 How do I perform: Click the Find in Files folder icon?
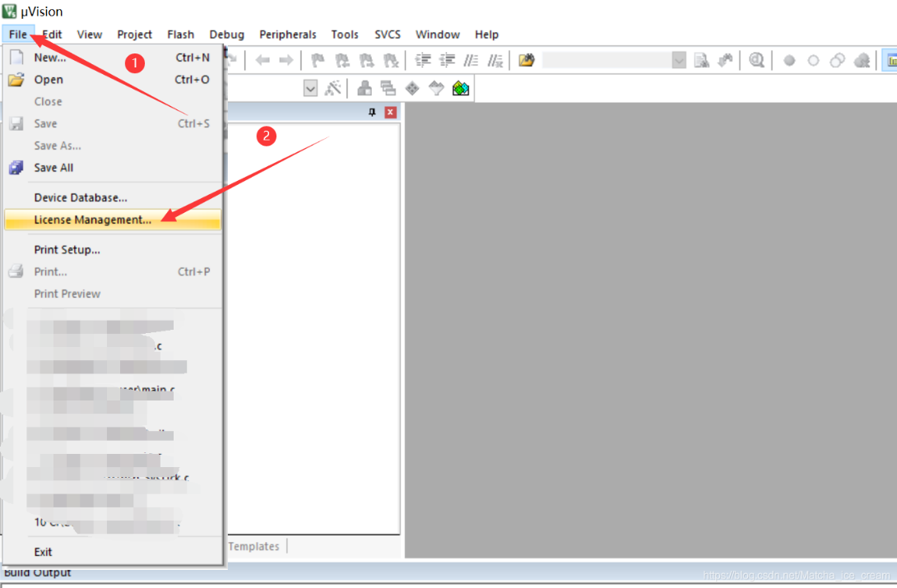(x=527, y=60)
